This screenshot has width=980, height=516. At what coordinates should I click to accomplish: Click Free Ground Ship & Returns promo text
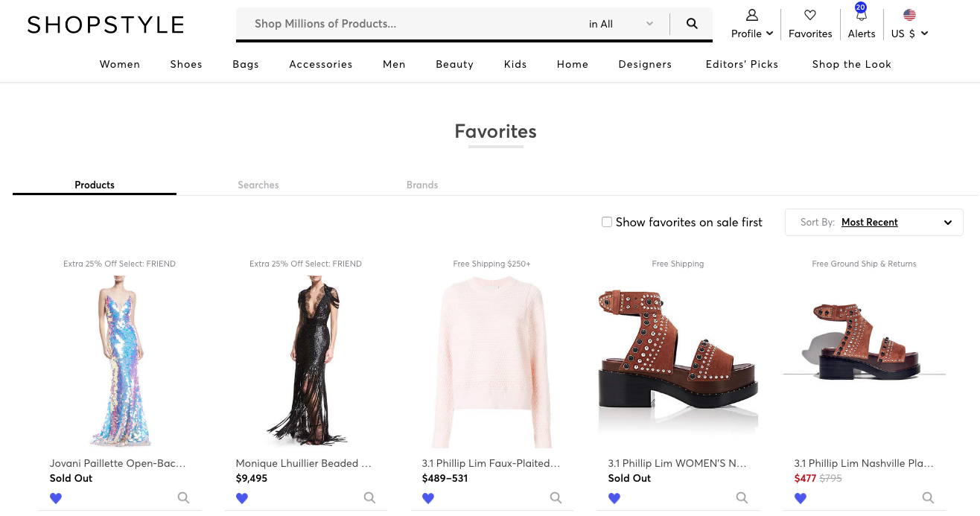click(864, 264)
